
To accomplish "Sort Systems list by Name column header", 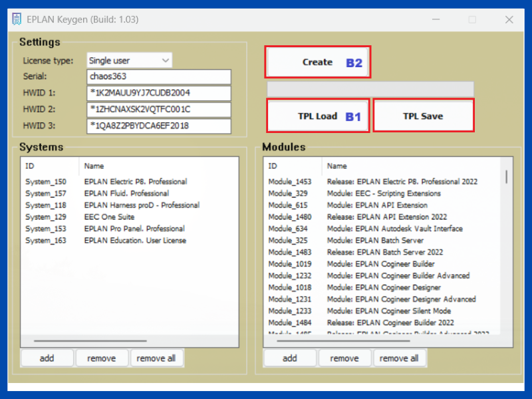I will click(94, 166).
